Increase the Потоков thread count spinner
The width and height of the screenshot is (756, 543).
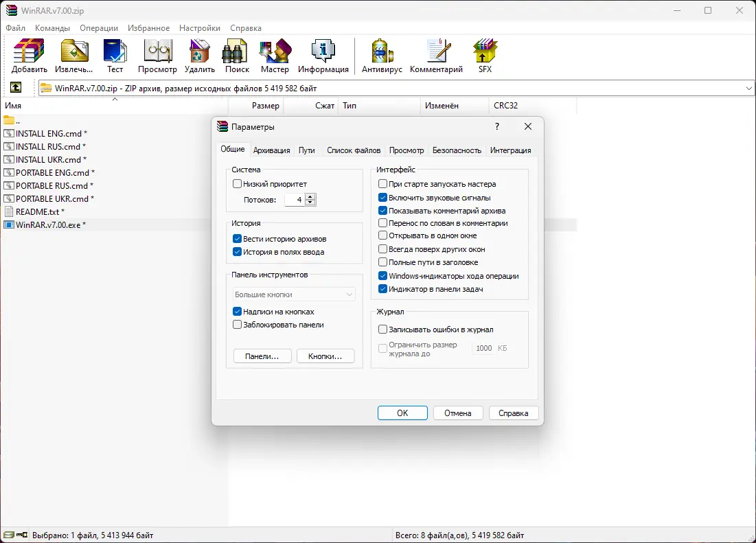point(310,196)
